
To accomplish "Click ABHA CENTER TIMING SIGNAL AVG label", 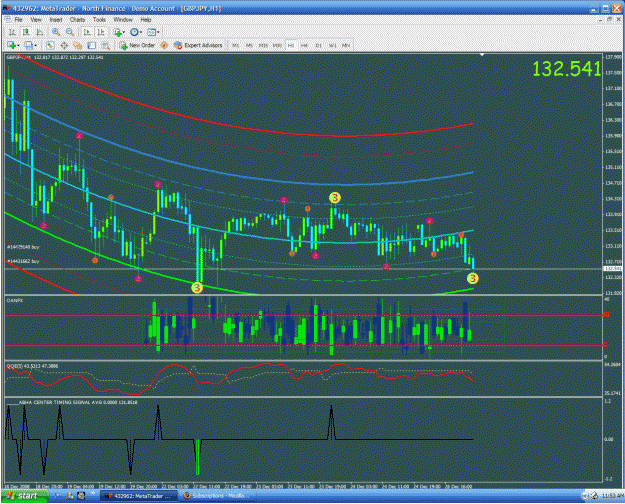I will [x=78, y=402].
